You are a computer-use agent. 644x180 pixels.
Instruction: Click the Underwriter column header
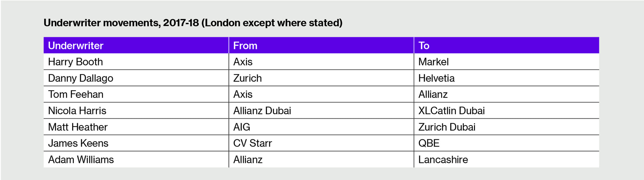[x=136, y=45]
